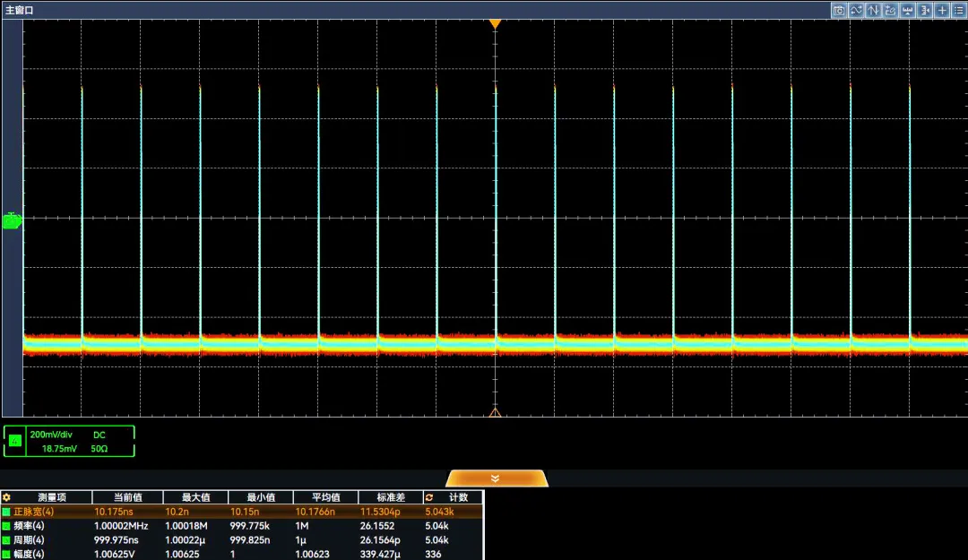Open the DC coupling setting
Image resolution: width=968 pixels, height=560 pixels.
pos(99,434)
